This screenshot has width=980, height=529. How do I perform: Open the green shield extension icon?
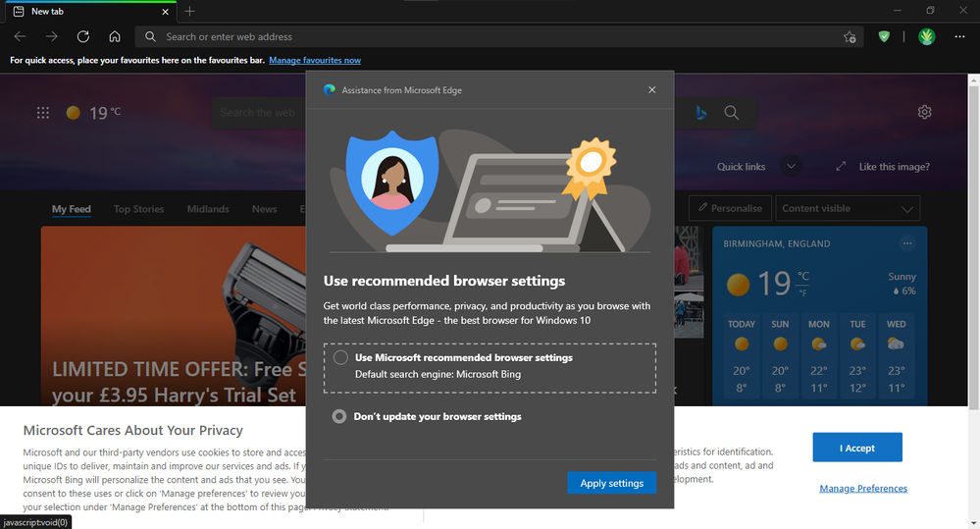coord(884,37)
